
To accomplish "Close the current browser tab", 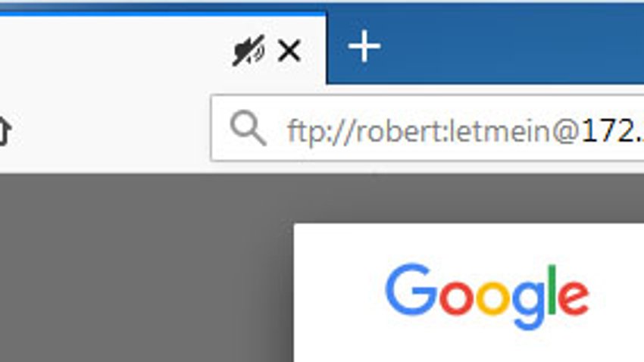I will [x=289, y=51].
